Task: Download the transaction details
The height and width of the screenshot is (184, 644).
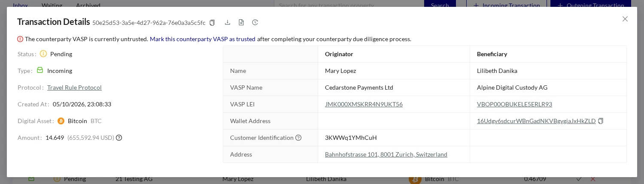Action: (x=228, y=22)
